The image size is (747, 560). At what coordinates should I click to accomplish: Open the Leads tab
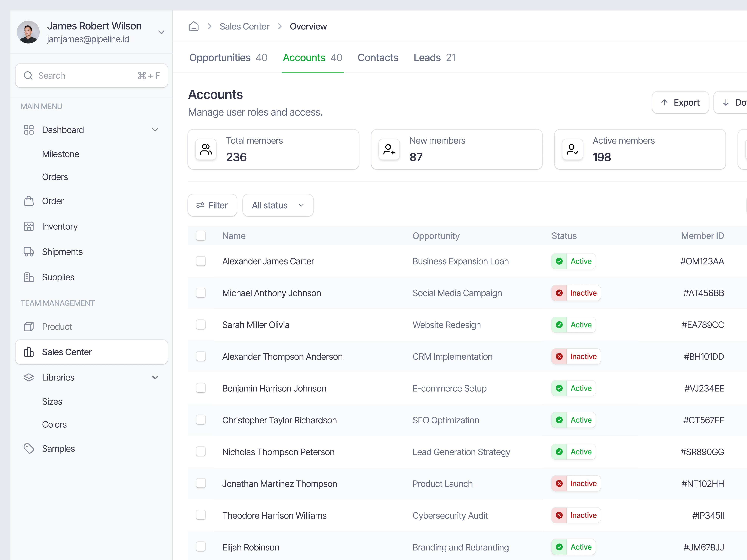427,58
